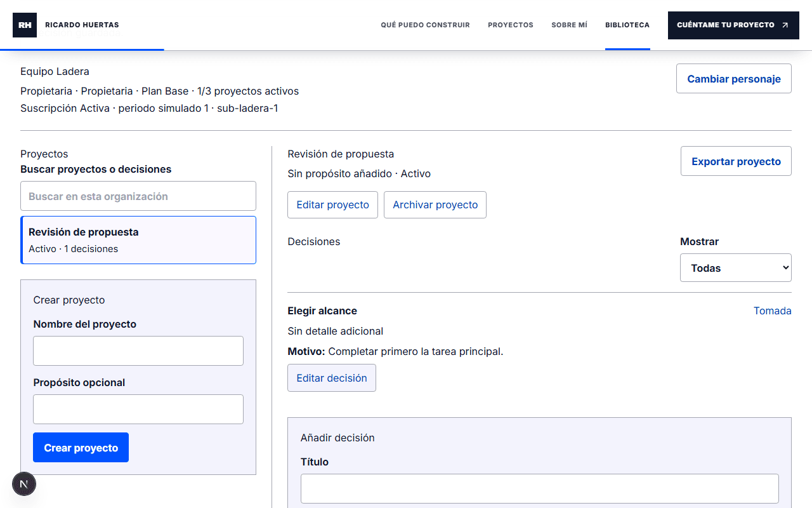Select the Revisión de propuesta project card
812x508 pixels.
pos(138,240)
